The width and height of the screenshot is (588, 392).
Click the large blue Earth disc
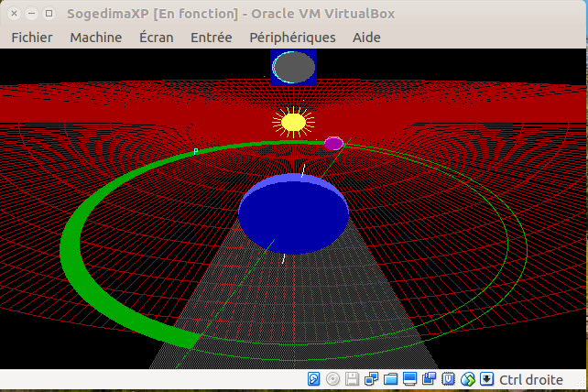294,213
